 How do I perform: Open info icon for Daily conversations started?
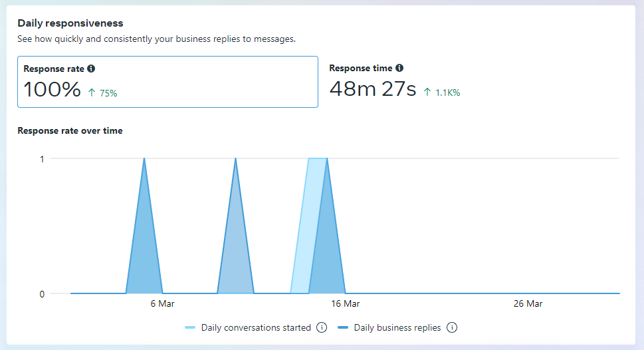322,327
